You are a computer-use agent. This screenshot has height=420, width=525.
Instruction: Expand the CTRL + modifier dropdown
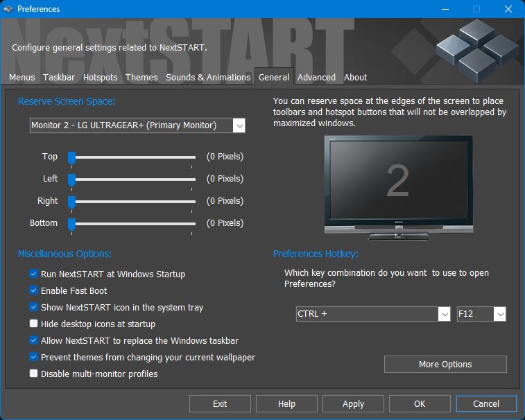(373, 314)
